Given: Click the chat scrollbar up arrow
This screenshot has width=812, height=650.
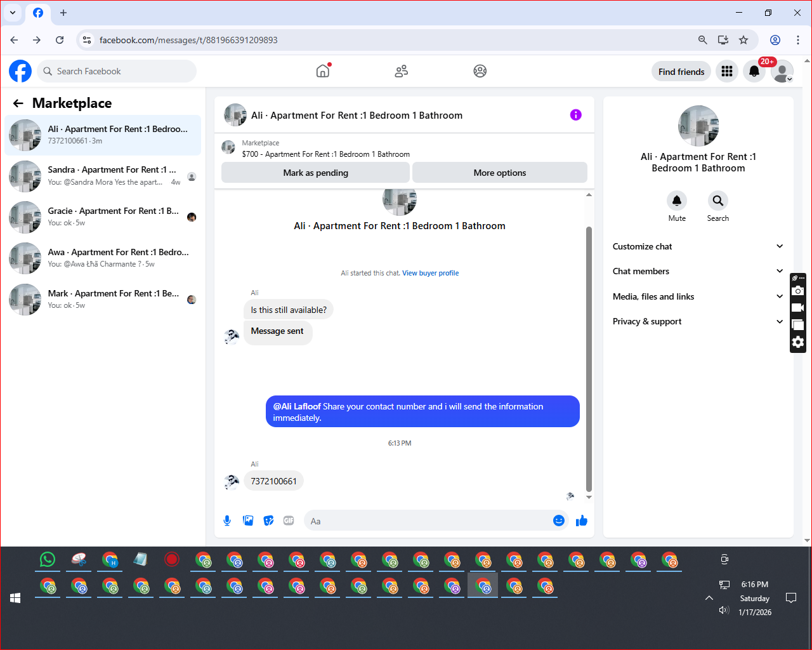Looking at the screenshot, I should pos(589,194).
